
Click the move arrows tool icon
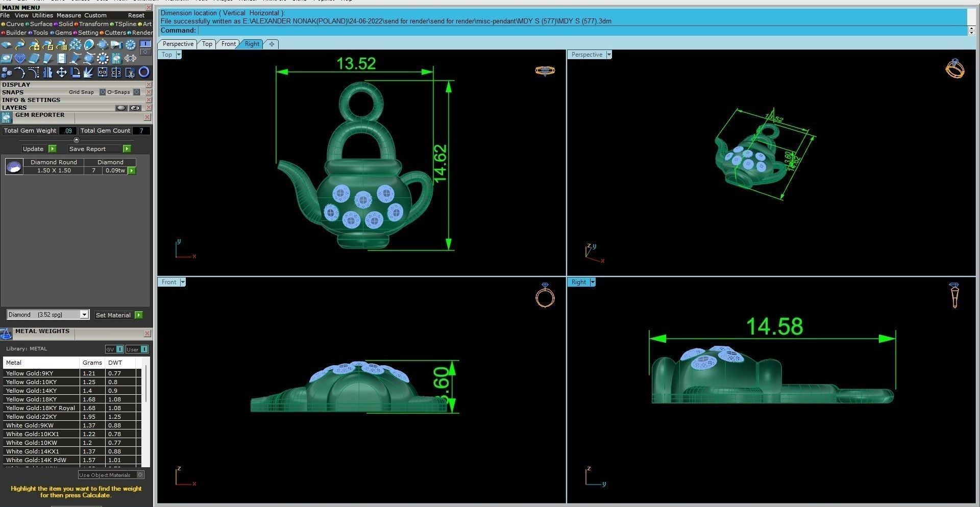point(61,72)
